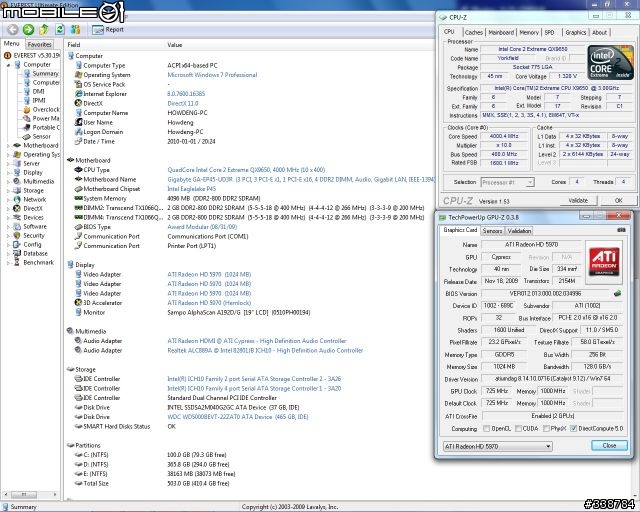Viewport: 640px width, 512px height.
Task: Open the Gigabyte GA-EP45-UD3R motherboard link
Action: click(301, 179)
